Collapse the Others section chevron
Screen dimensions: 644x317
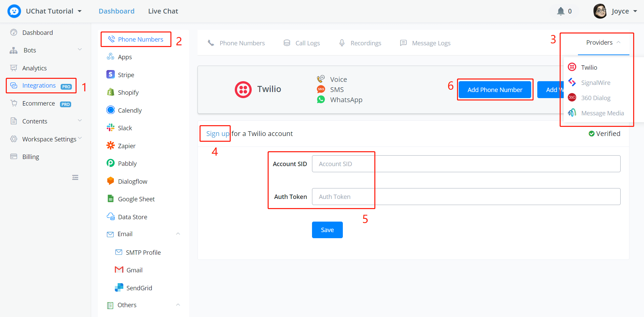pos(178,305)
